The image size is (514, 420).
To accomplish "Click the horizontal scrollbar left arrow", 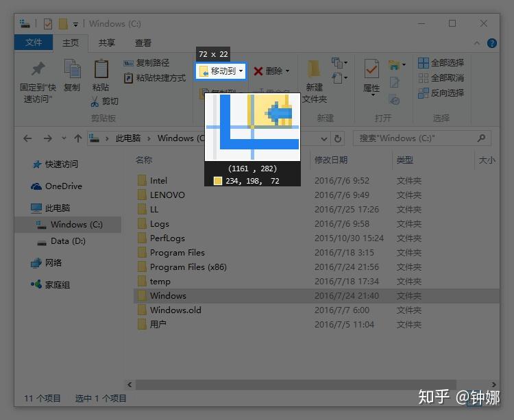I will 130,384.
